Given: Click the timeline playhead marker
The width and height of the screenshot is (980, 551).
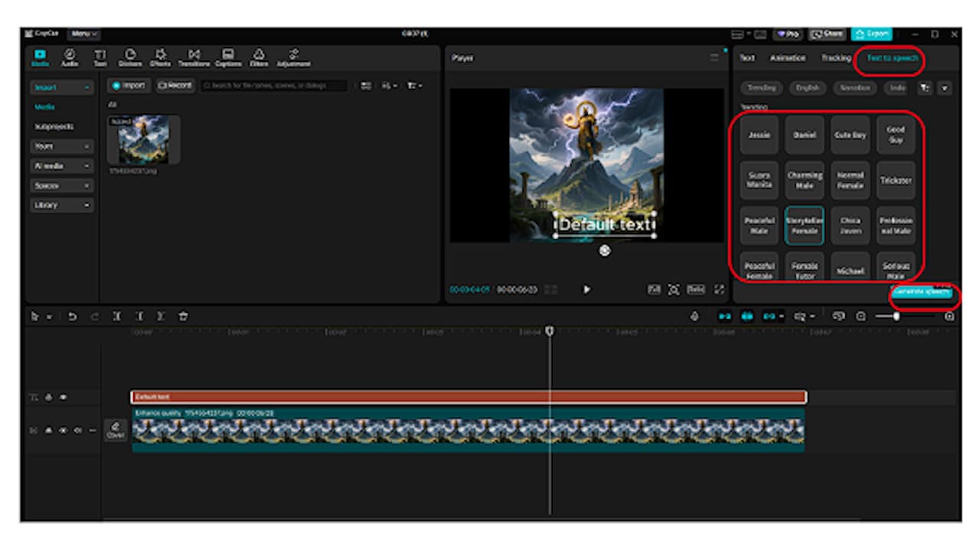Looking at the screenshot, I should coord(549,331).
